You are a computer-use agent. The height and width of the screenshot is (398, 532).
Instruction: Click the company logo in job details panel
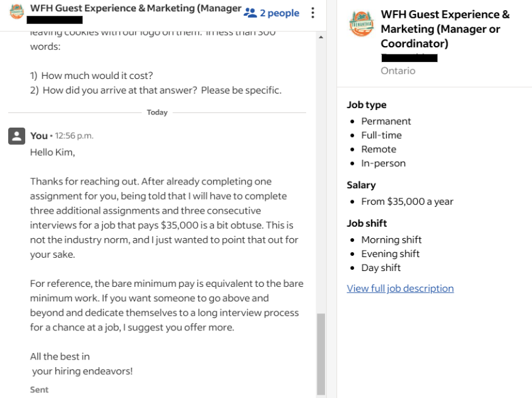point(362,24)
